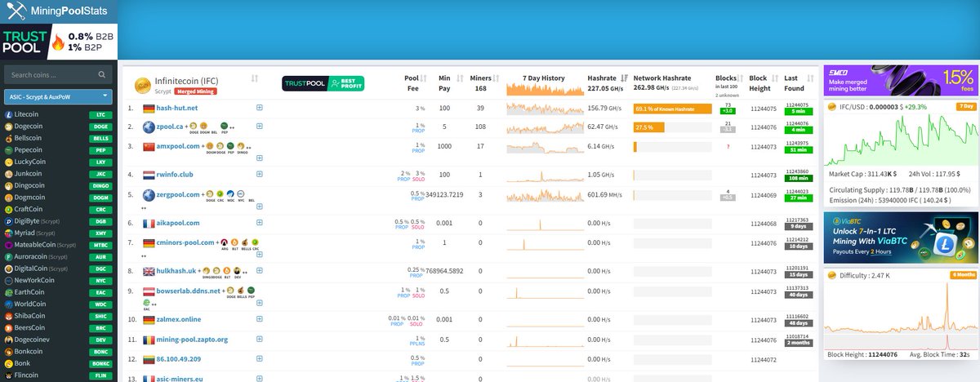Click the BeersCoin sidebar icon
The width and height of the screenshot is (980, 382).
(9, 326)
